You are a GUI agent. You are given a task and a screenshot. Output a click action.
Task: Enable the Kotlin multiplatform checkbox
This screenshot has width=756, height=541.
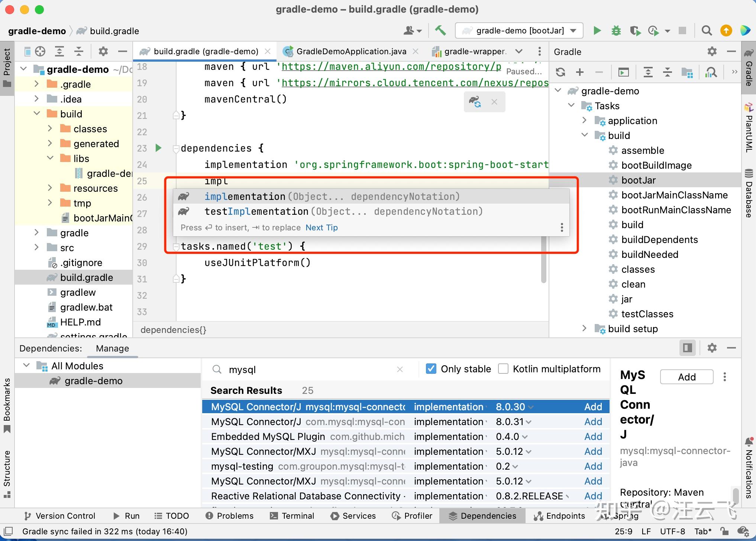tap(503, 369)
